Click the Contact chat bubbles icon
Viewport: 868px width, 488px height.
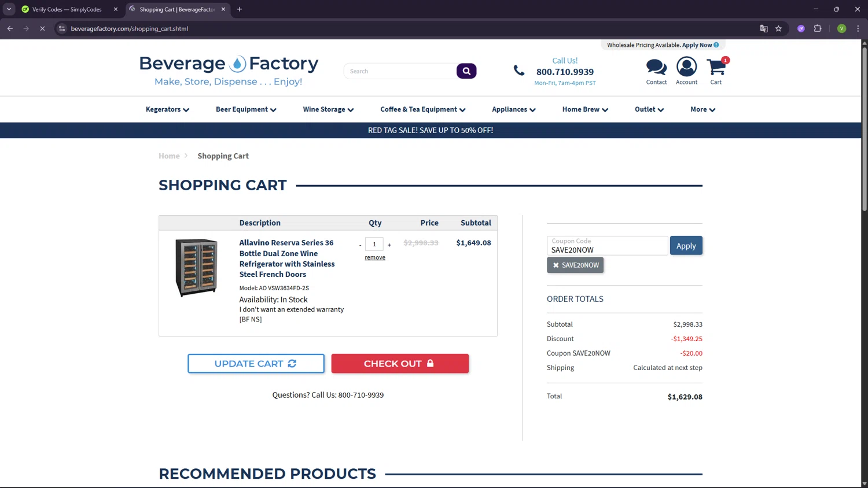pos(656,68)
